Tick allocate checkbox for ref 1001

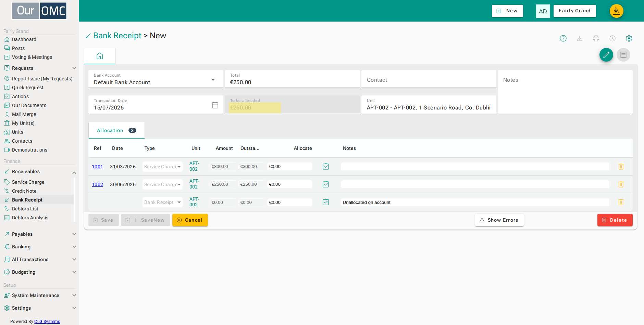326,167
